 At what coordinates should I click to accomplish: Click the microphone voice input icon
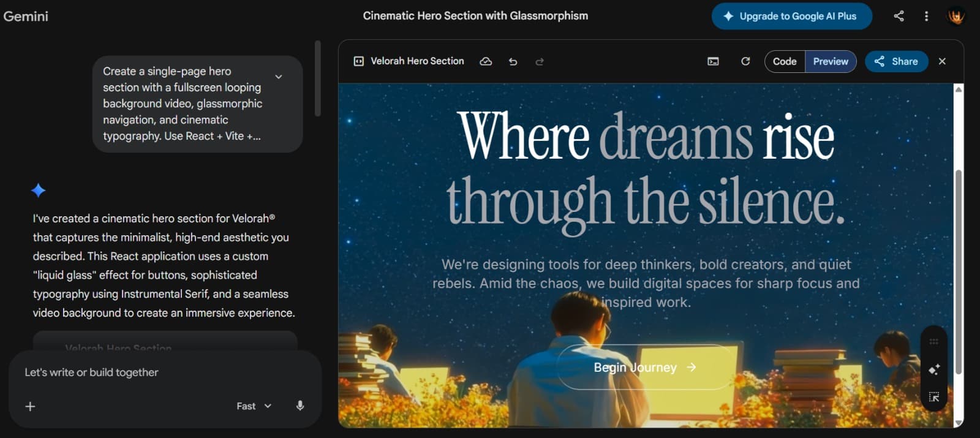tap(300, 406)
